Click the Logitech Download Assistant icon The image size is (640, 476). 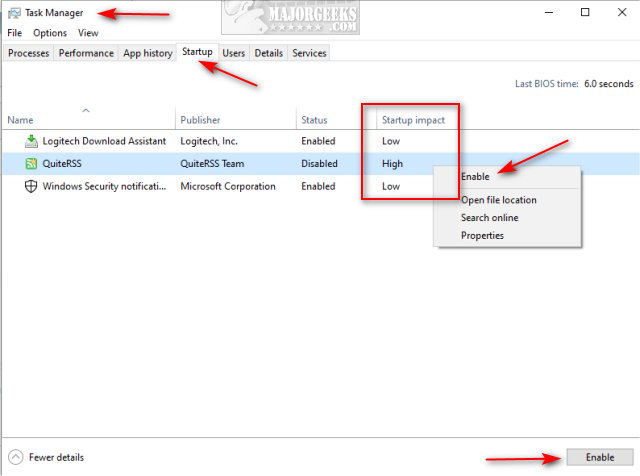31,141
